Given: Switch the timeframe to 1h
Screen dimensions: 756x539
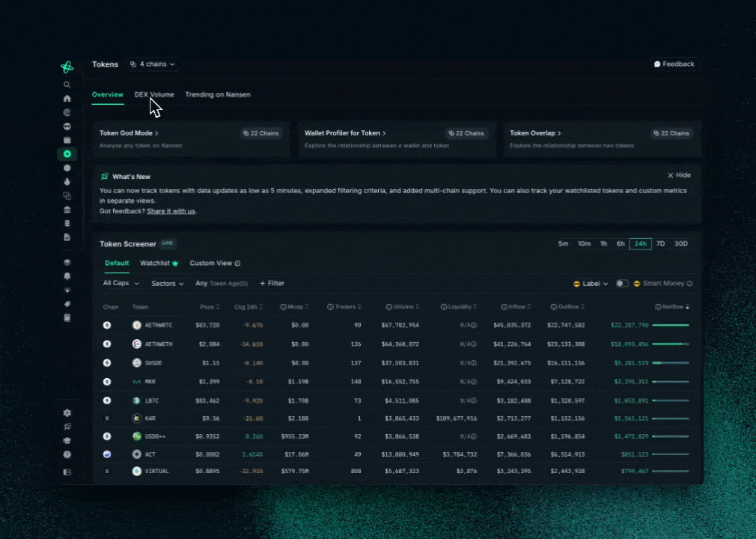Looking at the screenshot, I should click(x=603, y=244).
